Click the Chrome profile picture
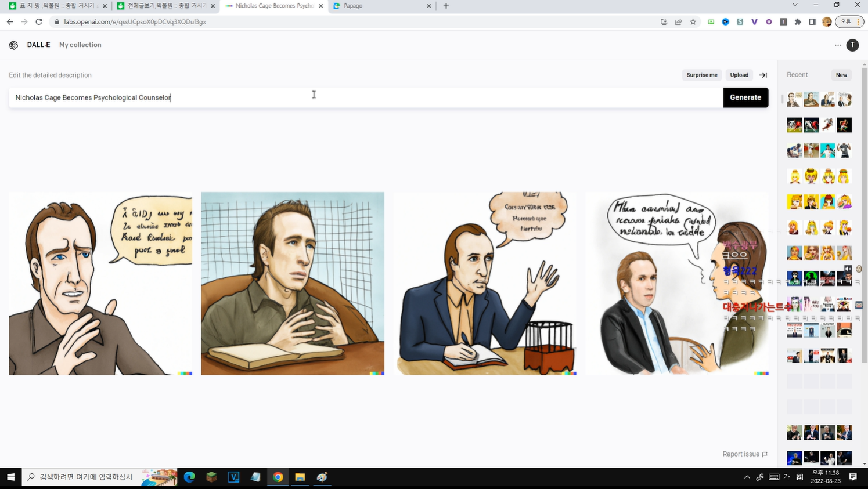The image size is (868, 489). coord(827,22)
